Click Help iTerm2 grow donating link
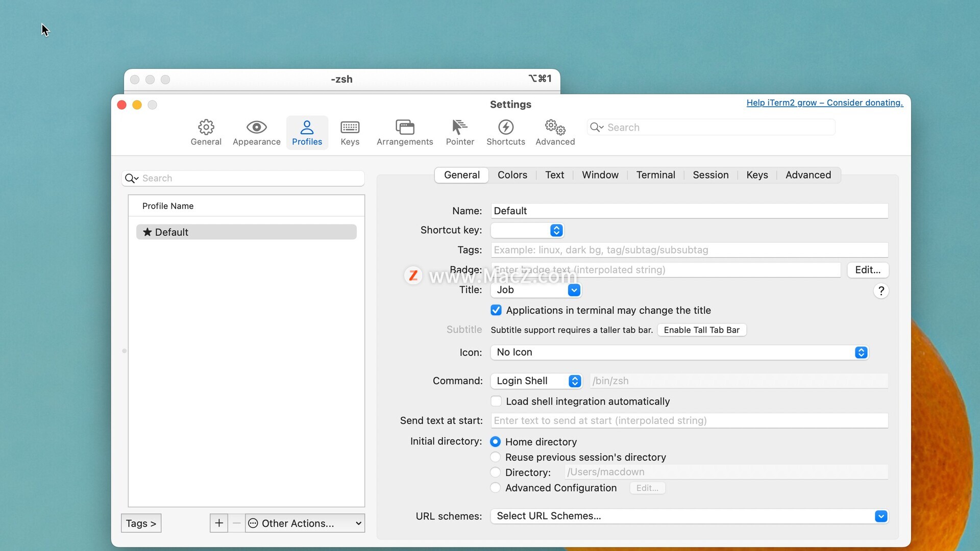980x551 pixels. coord(824,103)
